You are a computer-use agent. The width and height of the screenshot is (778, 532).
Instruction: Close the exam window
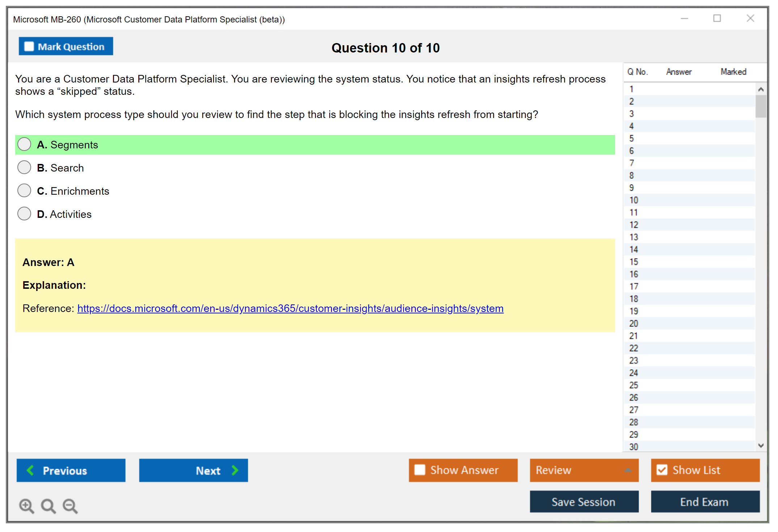pyautogui.click(x=750, y=18)
